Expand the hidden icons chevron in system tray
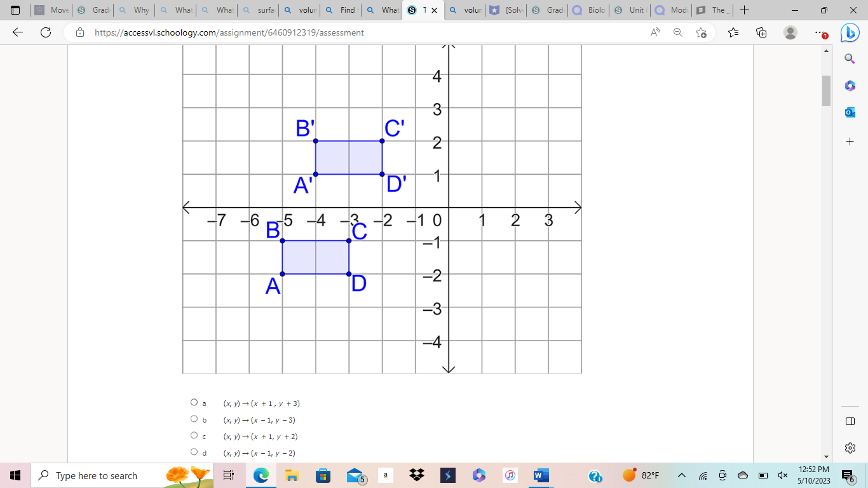This screenshot has width=868, height=488. pyautogui.click(x=681, y=475)
